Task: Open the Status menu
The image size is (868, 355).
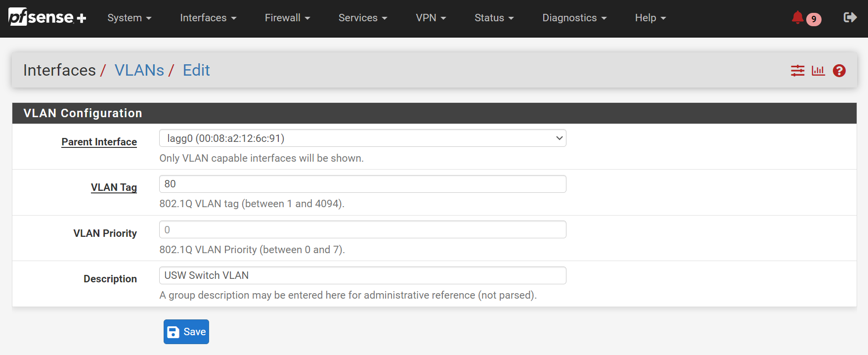Action: pyautogui.click(x=494, y=18)
